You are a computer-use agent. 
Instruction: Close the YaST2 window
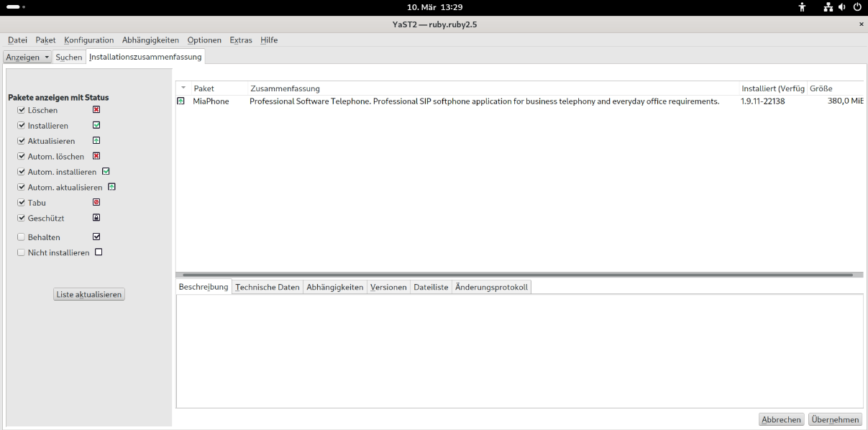click(862, 24)
